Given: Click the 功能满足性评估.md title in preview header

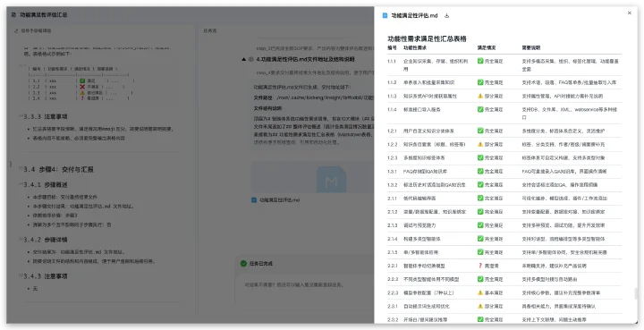Looking at the screenshot, I should (x=414, y=15).
